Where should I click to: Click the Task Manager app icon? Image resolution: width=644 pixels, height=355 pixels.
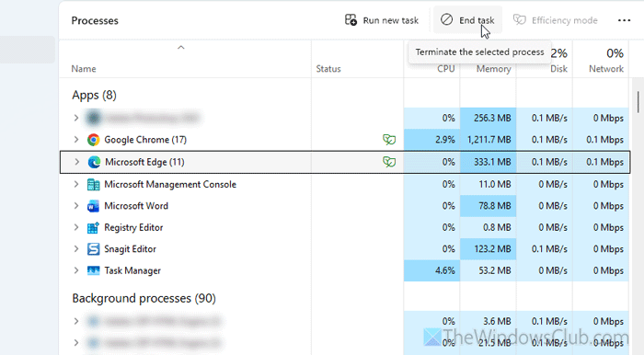point(93,271)
